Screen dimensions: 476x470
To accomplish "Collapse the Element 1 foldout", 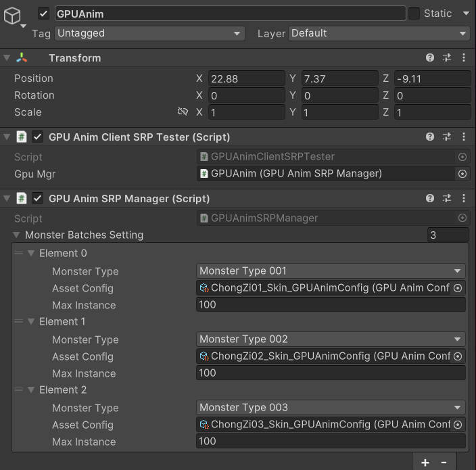I will pyautogui.click(x=30, y=322).
